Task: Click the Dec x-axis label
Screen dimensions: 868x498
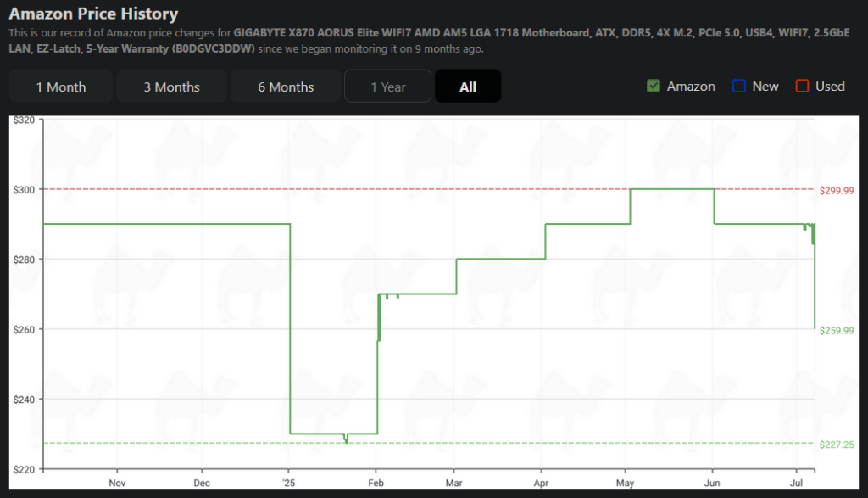Action: coord(202,483)
